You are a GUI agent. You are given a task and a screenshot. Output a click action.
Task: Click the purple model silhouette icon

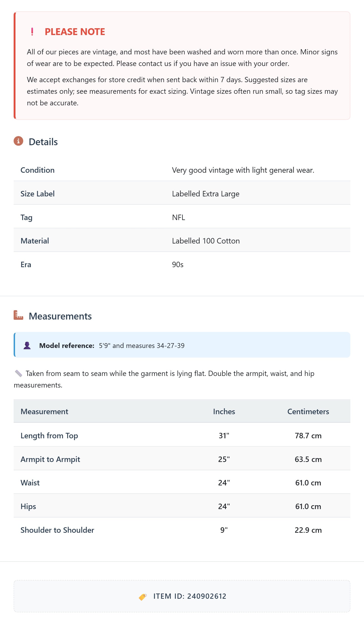tap(27, 345)
